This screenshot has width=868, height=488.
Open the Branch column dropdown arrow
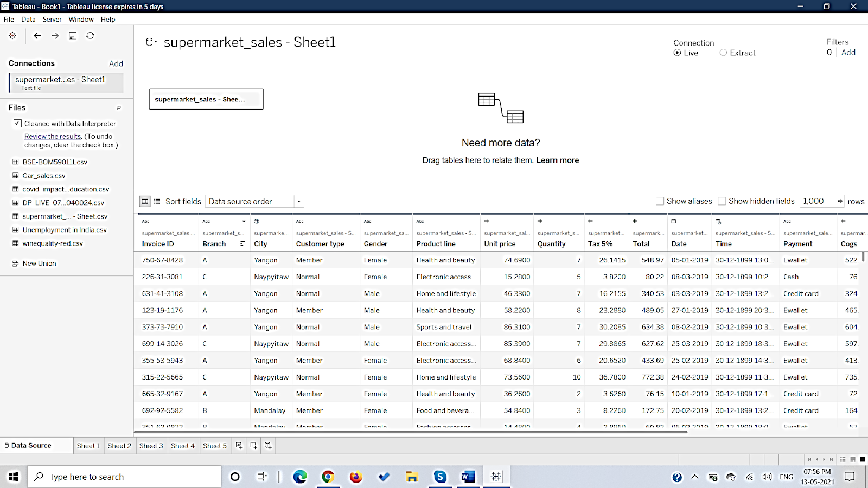click(244, 221)
